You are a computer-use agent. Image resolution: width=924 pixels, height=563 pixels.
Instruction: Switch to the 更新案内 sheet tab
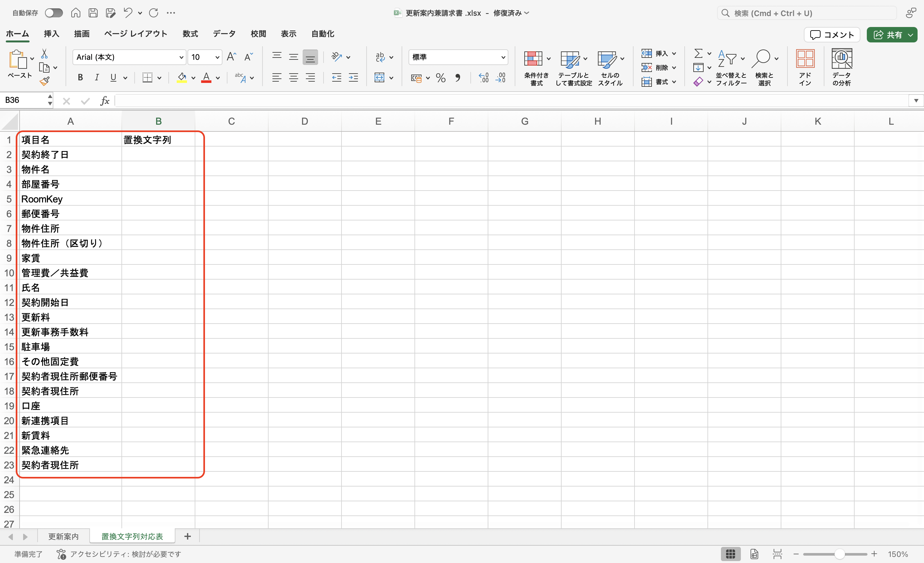coord(63,536)
